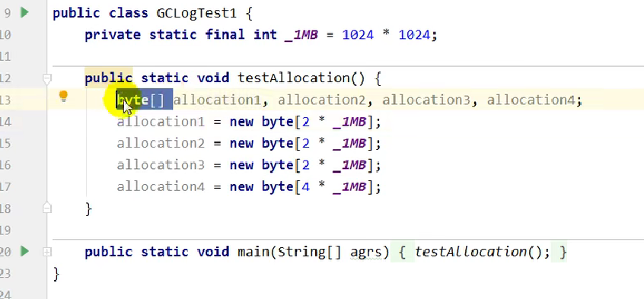Click the number 4 in allocation4 array size
Image resolution: width=644 pixels, height=299 pixels.
(305, 187)
